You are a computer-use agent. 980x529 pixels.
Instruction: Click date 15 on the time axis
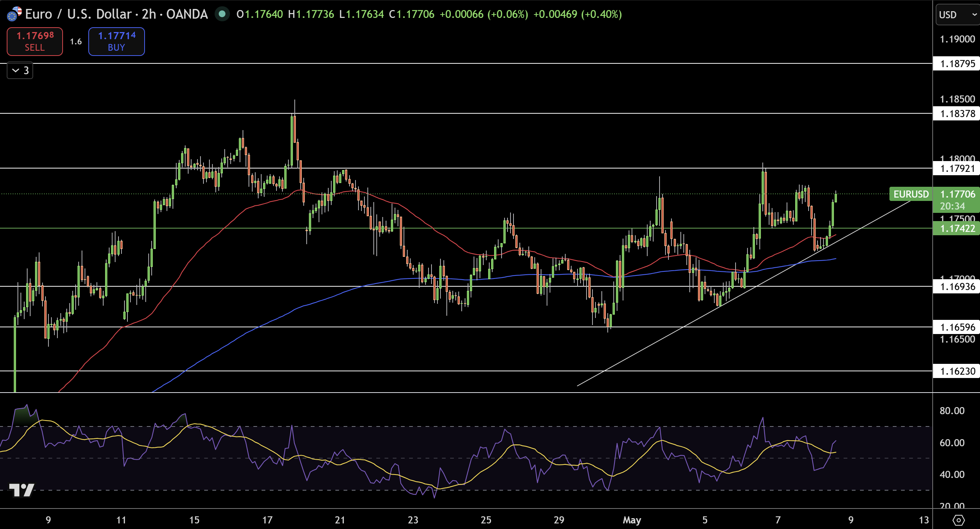pos(195,520)
